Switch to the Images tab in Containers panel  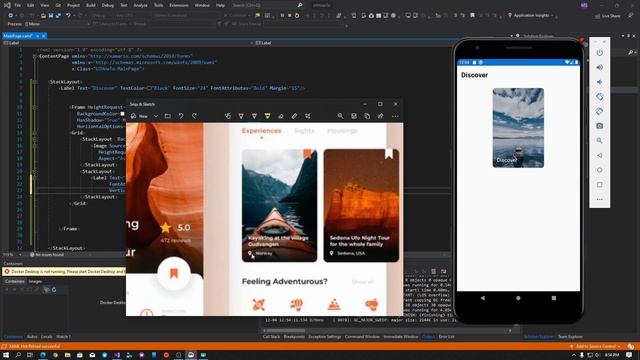35,281
